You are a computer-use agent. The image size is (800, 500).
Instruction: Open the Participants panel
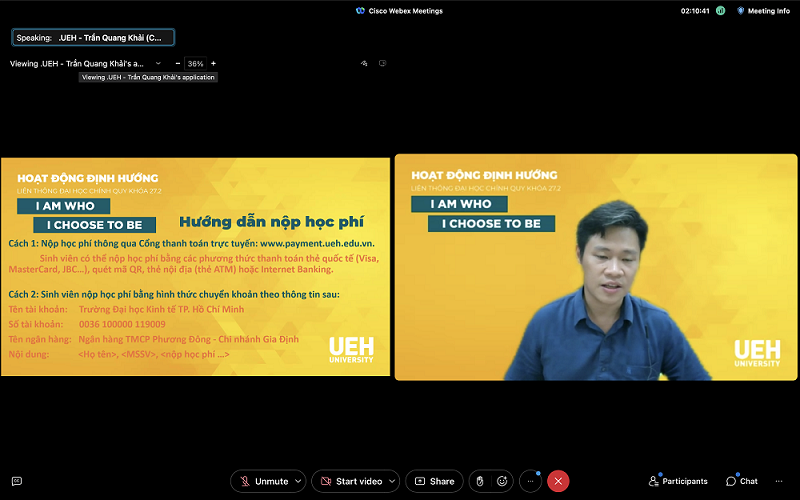(678, 481)
